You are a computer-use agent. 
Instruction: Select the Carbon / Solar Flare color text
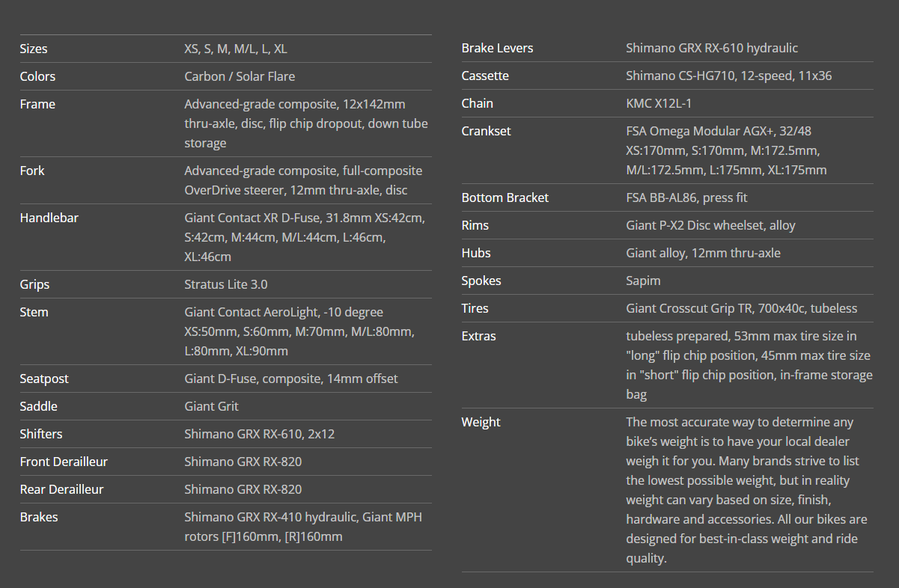coord(240,76)
